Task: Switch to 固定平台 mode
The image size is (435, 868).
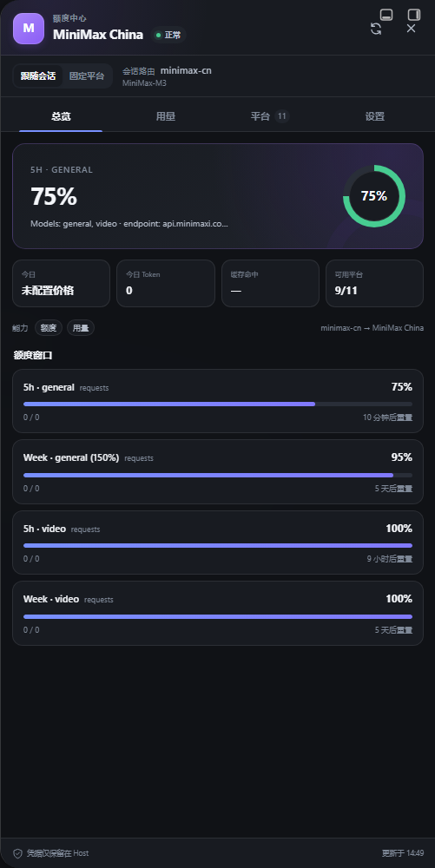Action: click(87, 76)
